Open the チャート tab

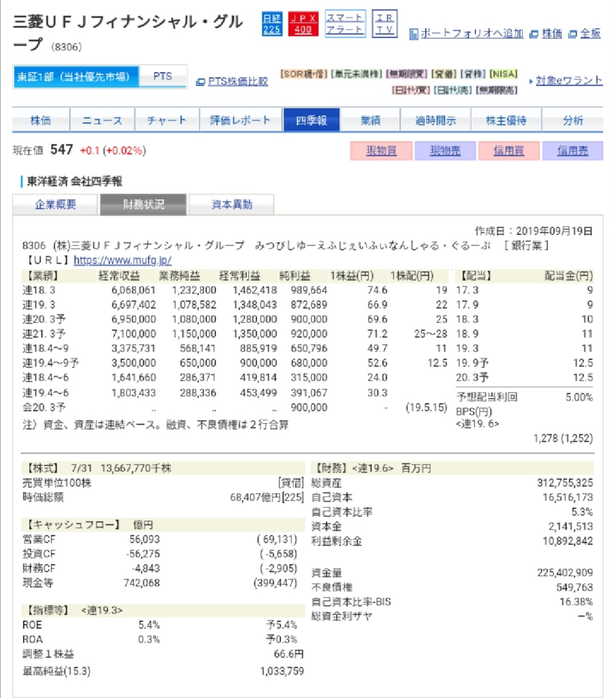pyautogui.click(x=167, y=120)
